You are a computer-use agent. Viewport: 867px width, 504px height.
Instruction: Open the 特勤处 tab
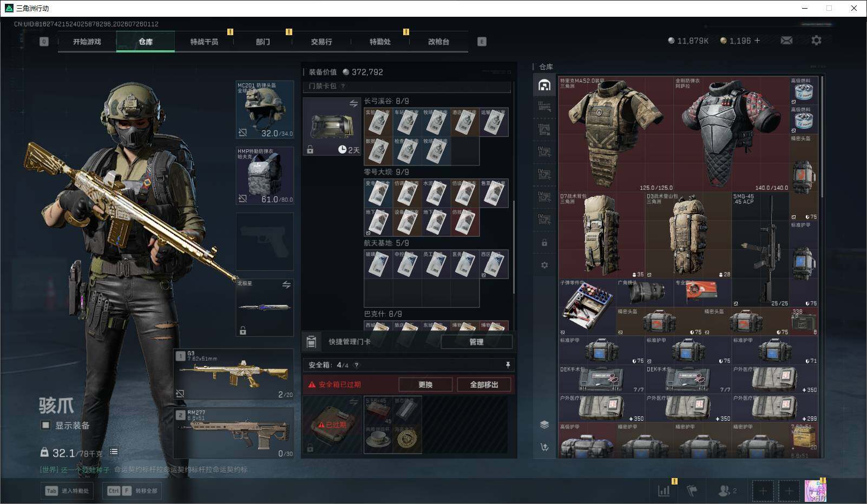[380, 42]
